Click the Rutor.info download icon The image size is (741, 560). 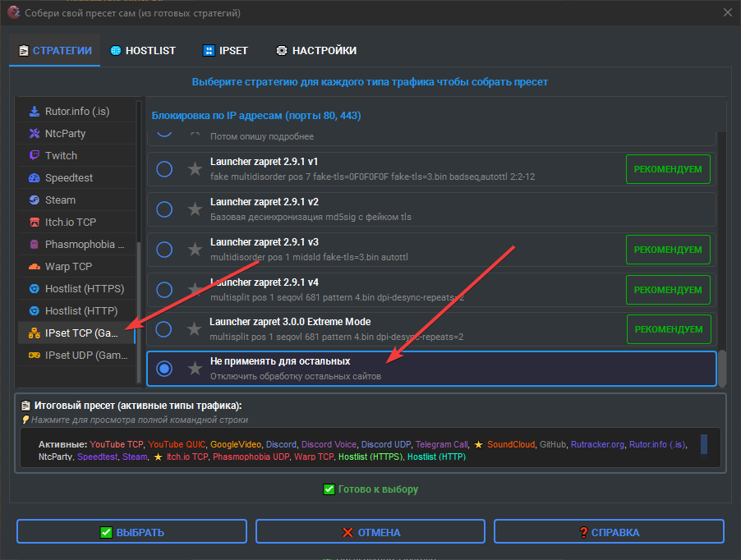tap(35, 112)
